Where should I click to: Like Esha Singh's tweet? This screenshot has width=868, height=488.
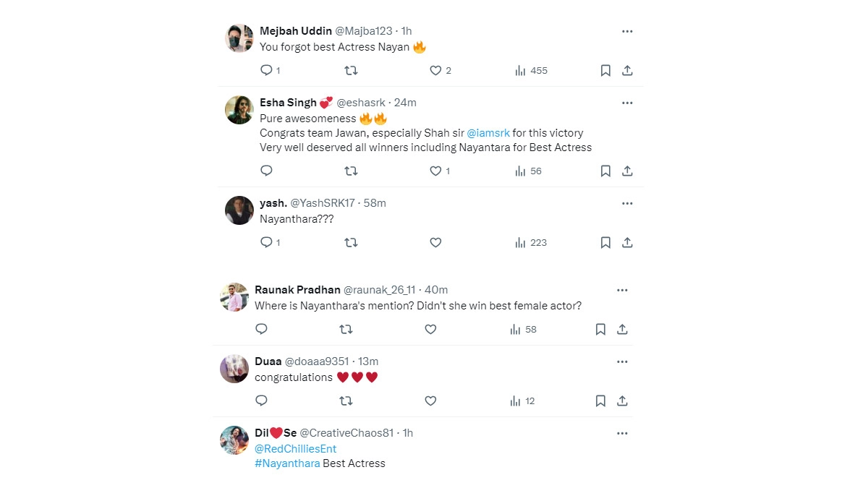[435, 171]
